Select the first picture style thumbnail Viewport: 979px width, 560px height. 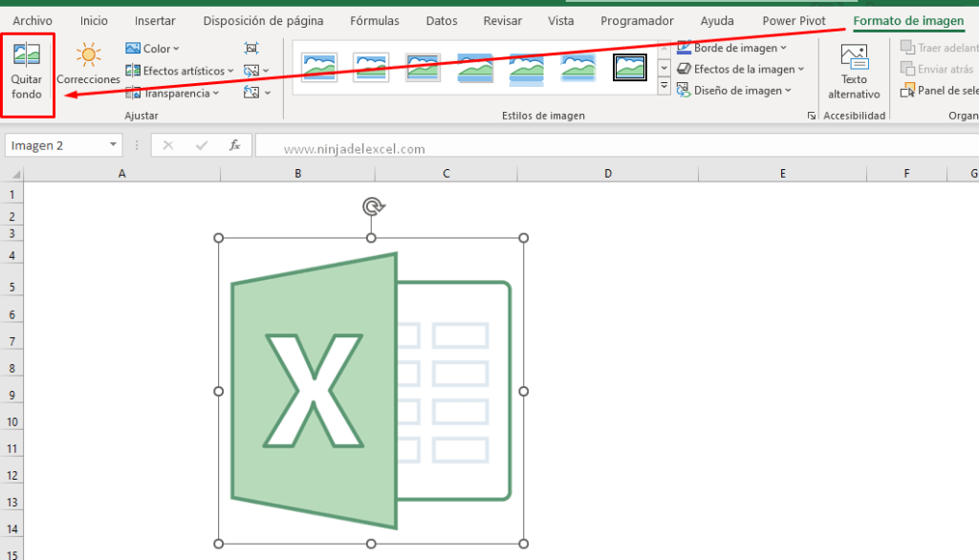[318, 67]
